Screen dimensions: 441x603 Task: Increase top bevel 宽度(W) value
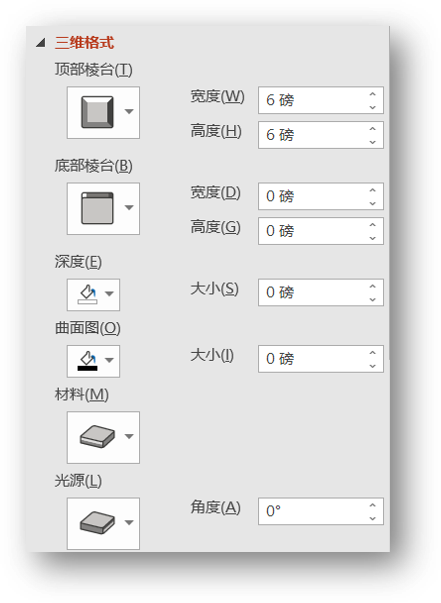pos(372,94)
